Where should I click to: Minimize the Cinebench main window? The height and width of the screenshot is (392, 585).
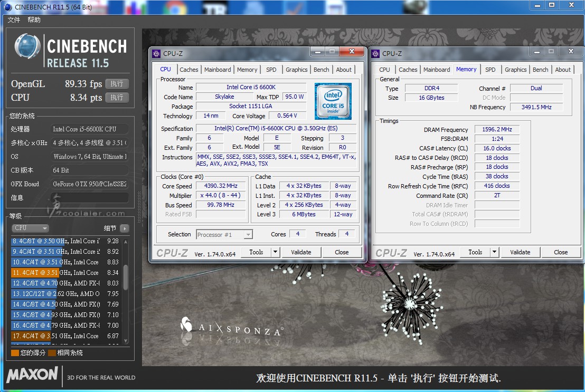(537, 5)
